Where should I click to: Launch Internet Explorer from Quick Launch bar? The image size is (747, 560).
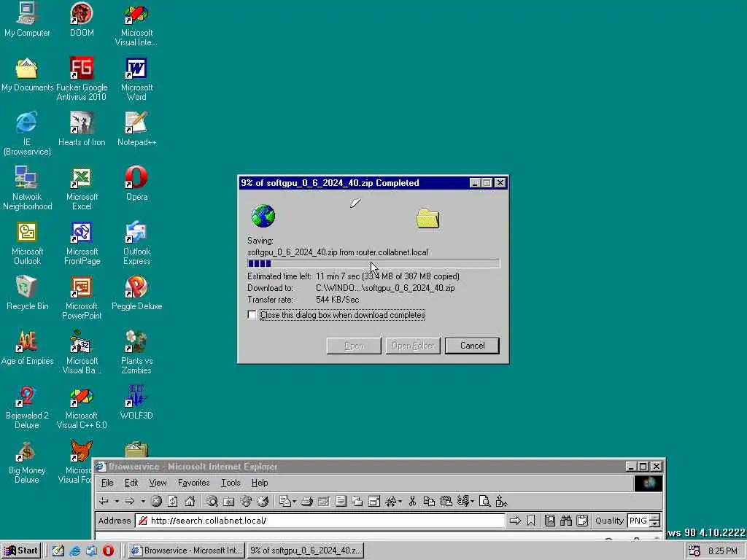(x=75, y=551)
